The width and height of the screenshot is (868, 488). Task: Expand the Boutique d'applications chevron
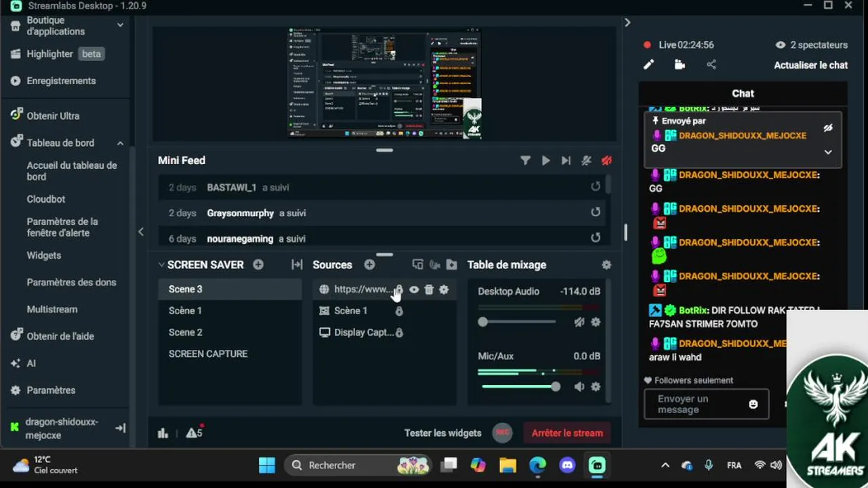coord(120,25)
